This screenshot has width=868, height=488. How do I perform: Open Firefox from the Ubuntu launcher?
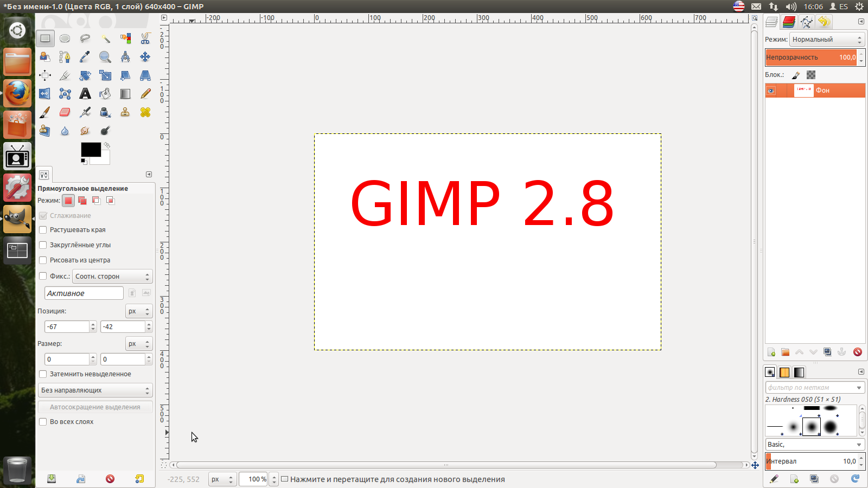tap(17, 93)
